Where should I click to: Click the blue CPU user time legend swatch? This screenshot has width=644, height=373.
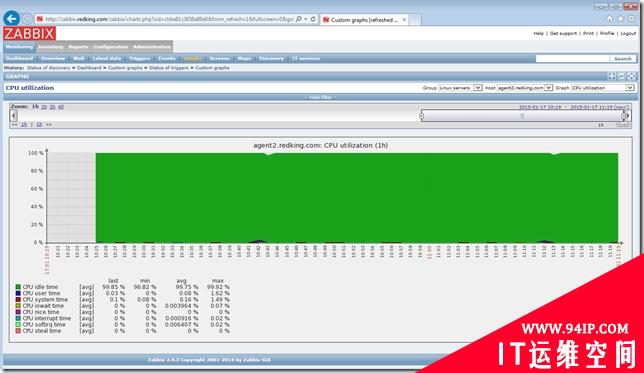point(18,293)
